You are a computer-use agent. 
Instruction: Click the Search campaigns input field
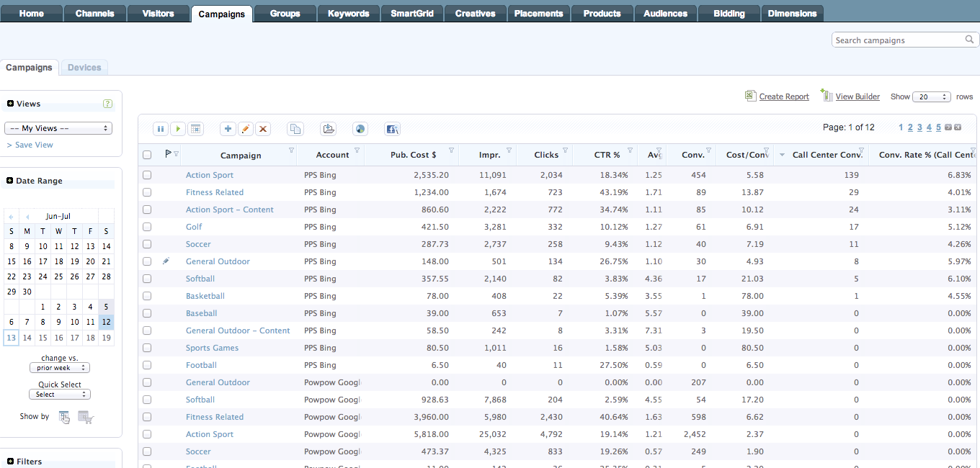tap(899, 40)
